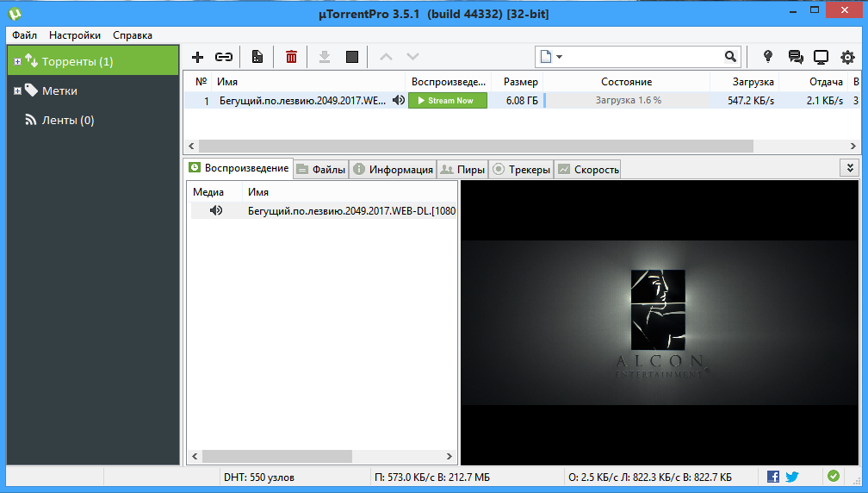Open the lightbulb tips icon
The width and height of the screenshot is (868, 493).
point(768,57)
